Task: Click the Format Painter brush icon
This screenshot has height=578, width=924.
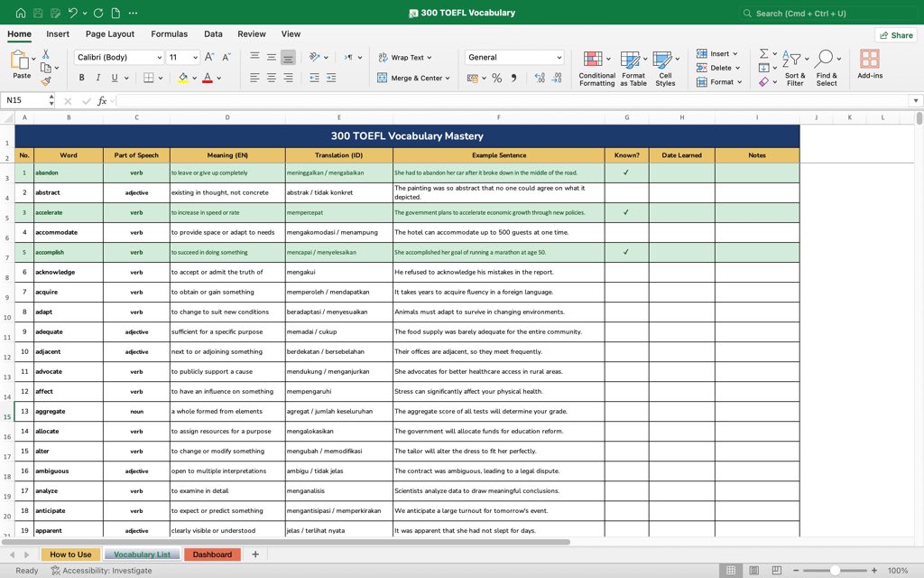Action: pyautogui.click(x=46, y=80)
